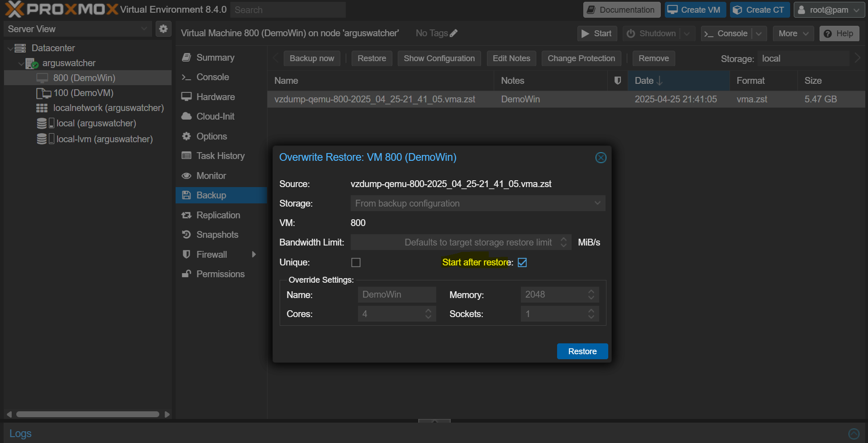Viewport: 868px width, 443px height.
Task: Click the override Name input field
Action: point(397,295)
